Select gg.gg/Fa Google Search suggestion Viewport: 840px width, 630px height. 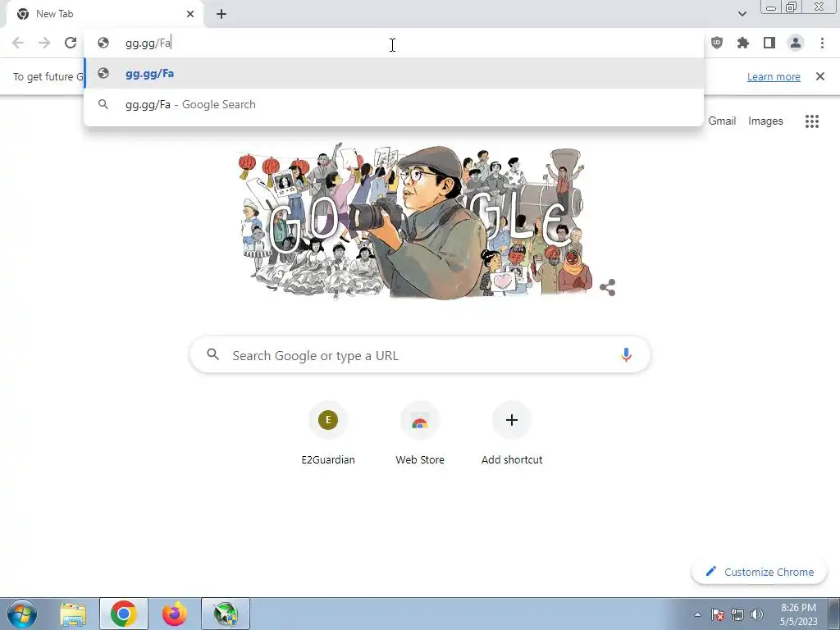394,104
